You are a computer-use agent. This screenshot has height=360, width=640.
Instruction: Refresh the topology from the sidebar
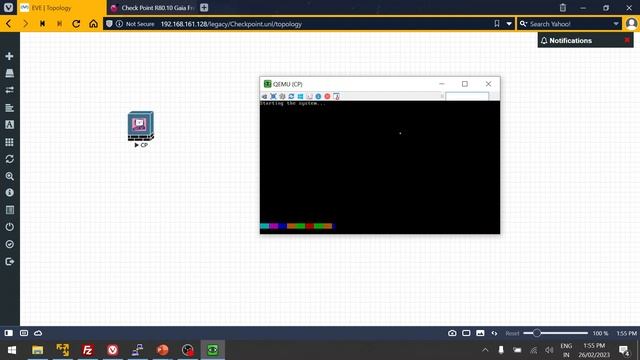pos(9,159)
